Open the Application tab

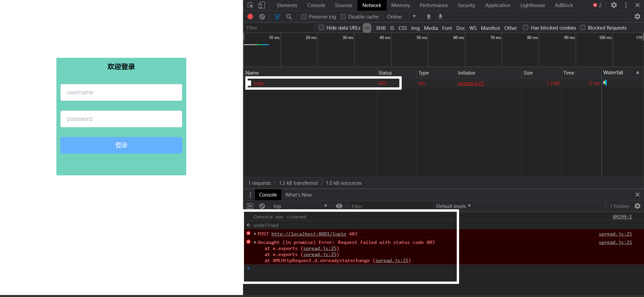pyautogui.click(x=497, y=5)
